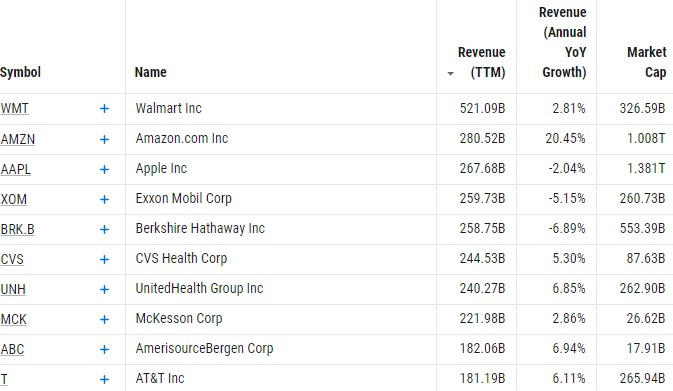Sort by the Name column header
The image size is (673, 391).
(150, 72)
